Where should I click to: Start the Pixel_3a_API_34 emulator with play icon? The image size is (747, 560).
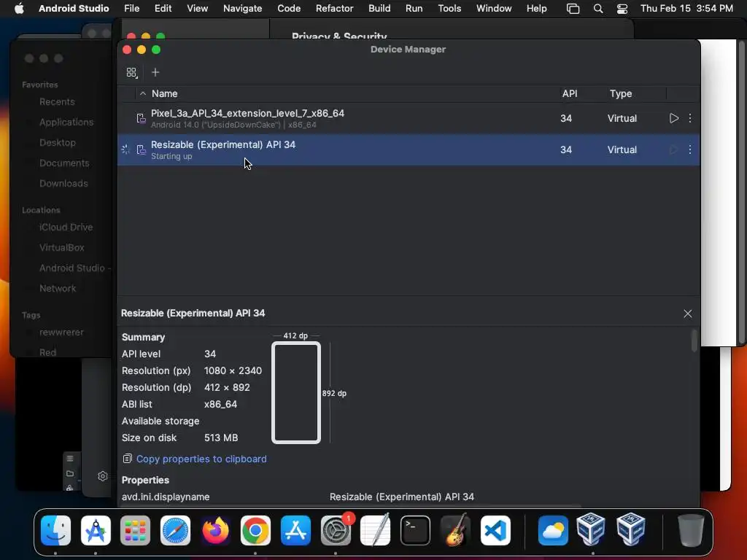(673, 118)
